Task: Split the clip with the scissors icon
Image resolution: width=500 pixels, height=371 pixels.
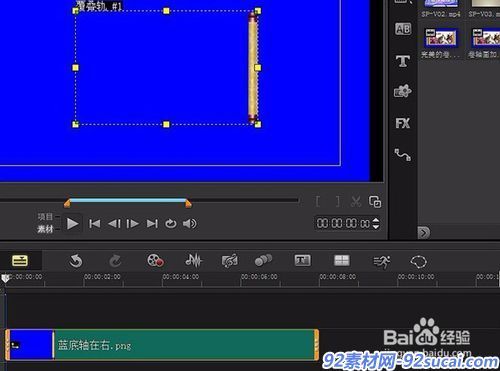Action: [356, 201]
